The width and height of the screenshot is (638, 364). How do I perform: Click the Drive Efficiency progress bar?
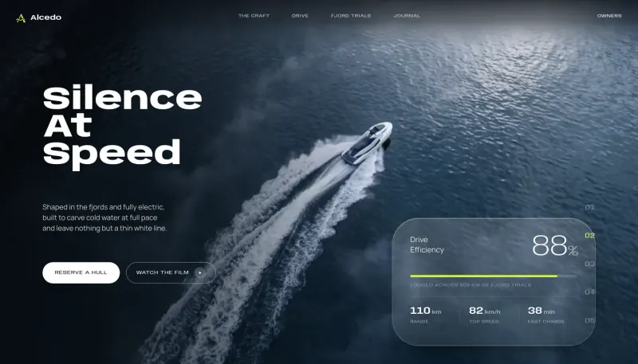(x=494, y=276)
